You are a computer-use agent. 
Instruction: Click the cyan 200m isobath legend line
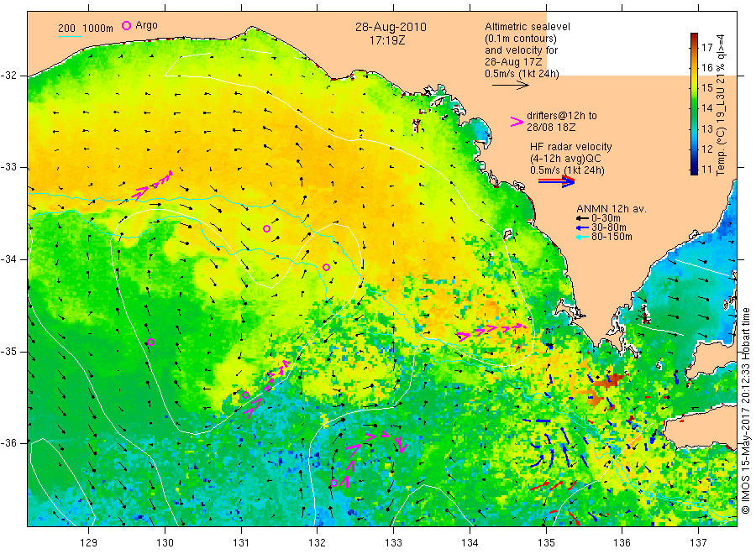tap(70, 35)
